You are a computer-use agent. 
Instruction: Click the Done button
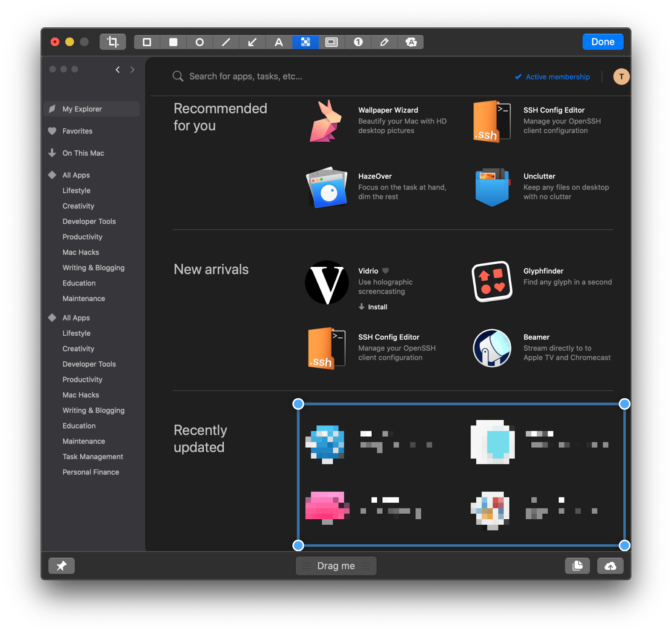603,42
